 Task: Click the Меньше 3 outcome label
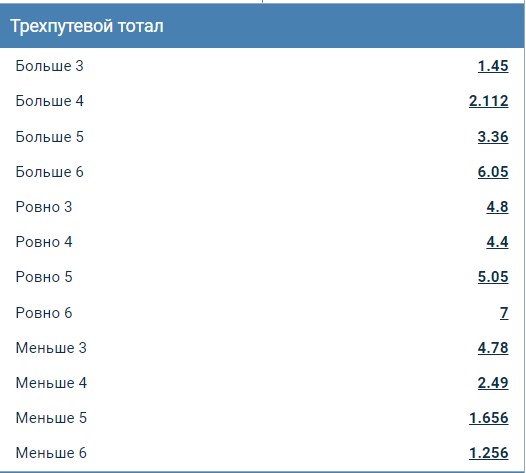pyautogui.click(x=51, y=348)
